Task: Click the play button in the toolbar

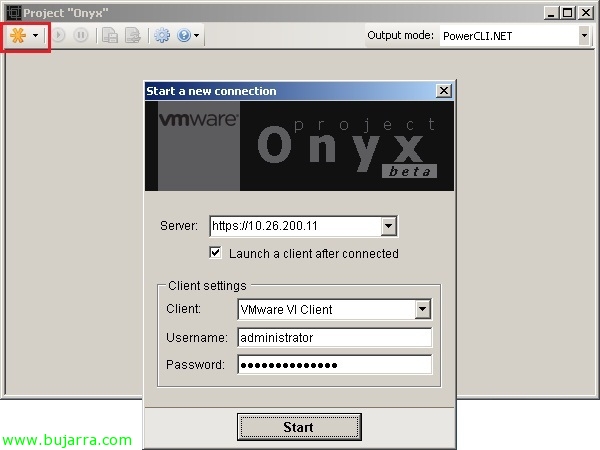Action: pos(59,36)
